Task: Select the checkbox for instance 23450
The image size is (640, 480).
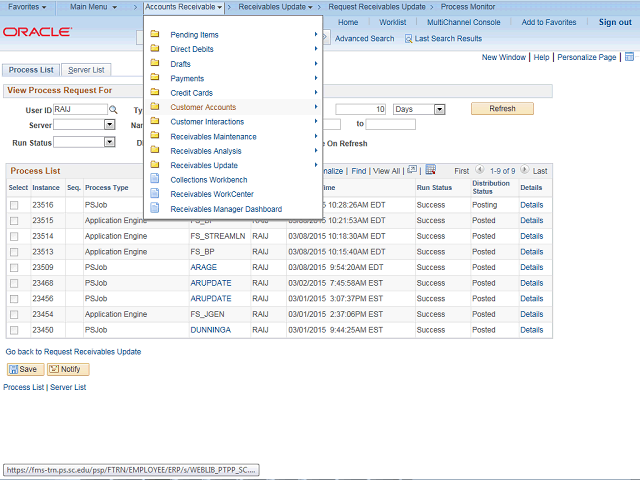Action: click(x=14, y=330)
